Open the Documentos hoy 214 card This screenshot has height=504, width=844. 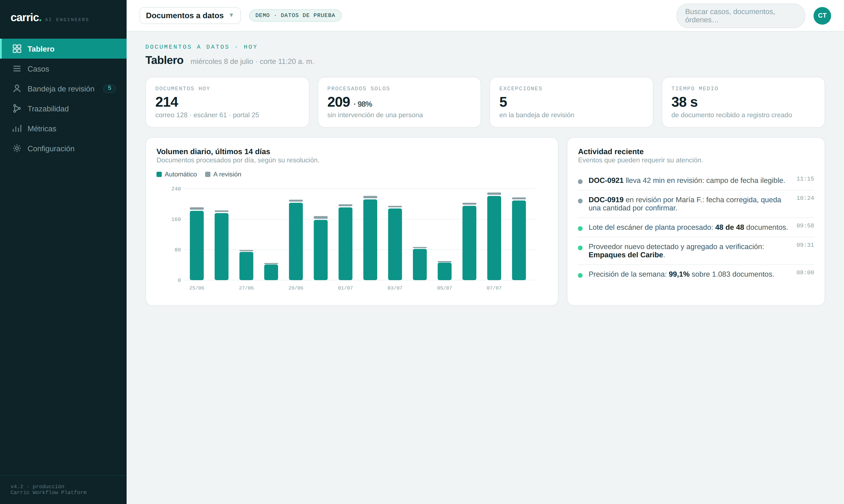coord(227,102)
